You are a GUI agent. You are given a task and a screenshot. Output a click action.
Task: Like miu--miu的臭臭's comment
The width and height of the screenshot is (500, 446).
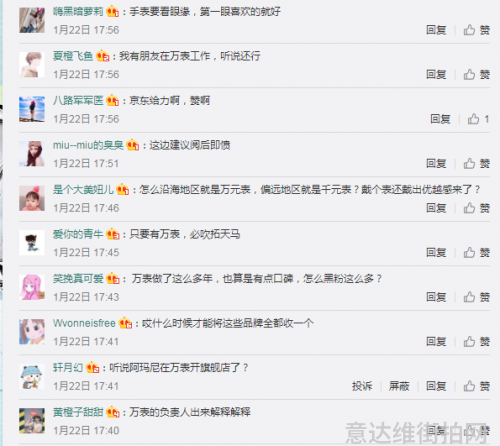point(476,163)
